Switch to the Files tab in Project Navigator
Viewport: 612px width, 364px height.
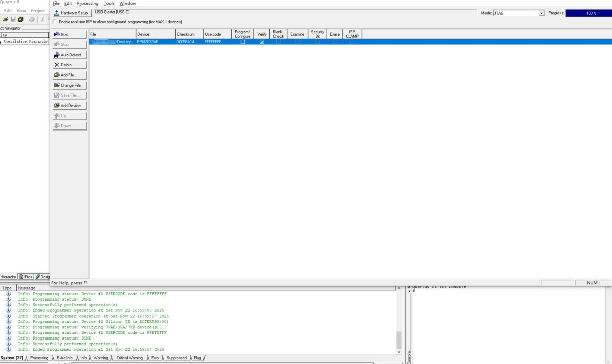click(x=25, y=277)
